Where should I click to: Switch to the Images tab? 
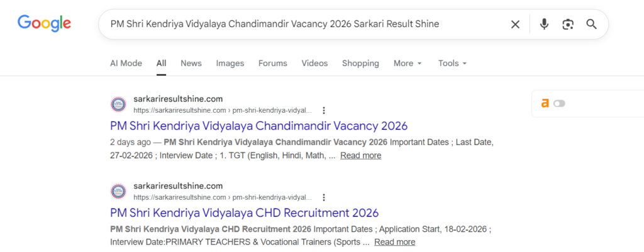tap(230, 63)
